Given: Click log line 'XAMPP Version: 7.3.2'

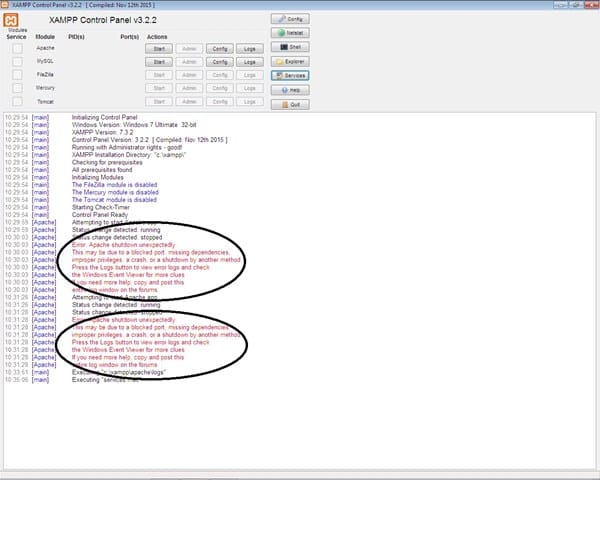Looking at the screenshot, I should [x=103, y=132].
